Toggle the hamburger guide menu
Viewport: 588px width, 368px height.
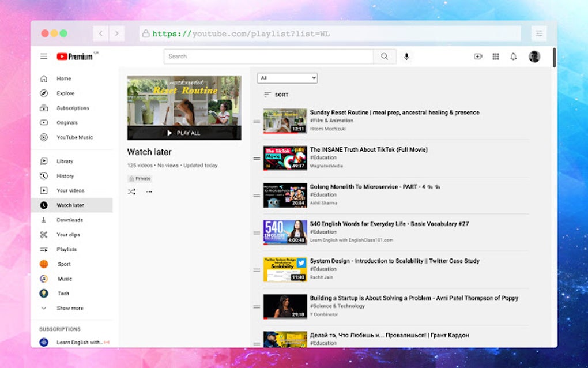click(43, 56)
